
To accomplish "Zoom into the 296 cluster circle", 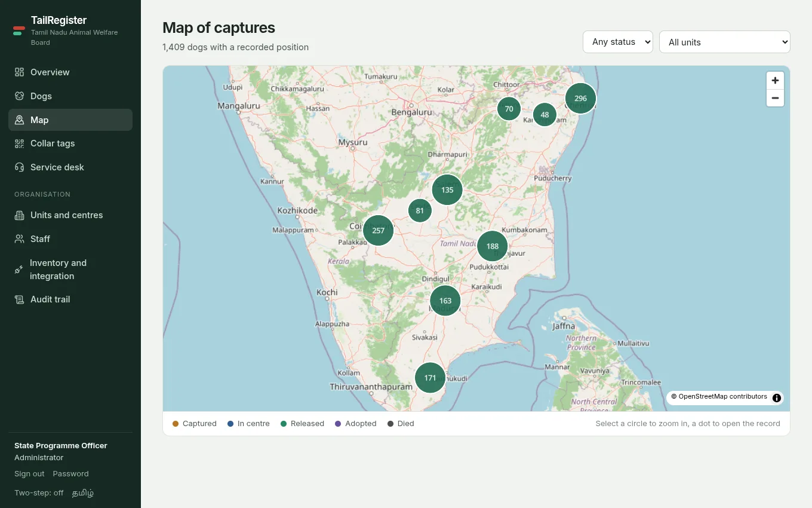I will pyautogui.click(x=581, y=99).
